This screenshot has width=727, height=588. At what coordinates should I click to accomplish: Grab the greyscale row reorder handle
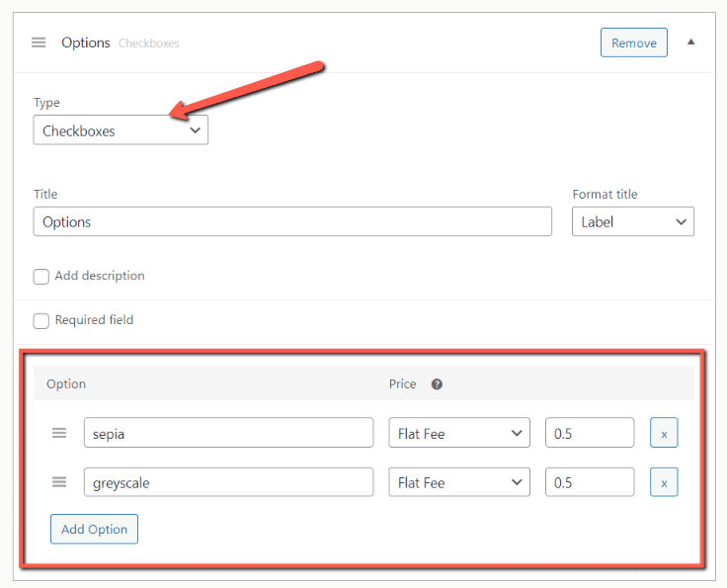click(x=59, y=482)
